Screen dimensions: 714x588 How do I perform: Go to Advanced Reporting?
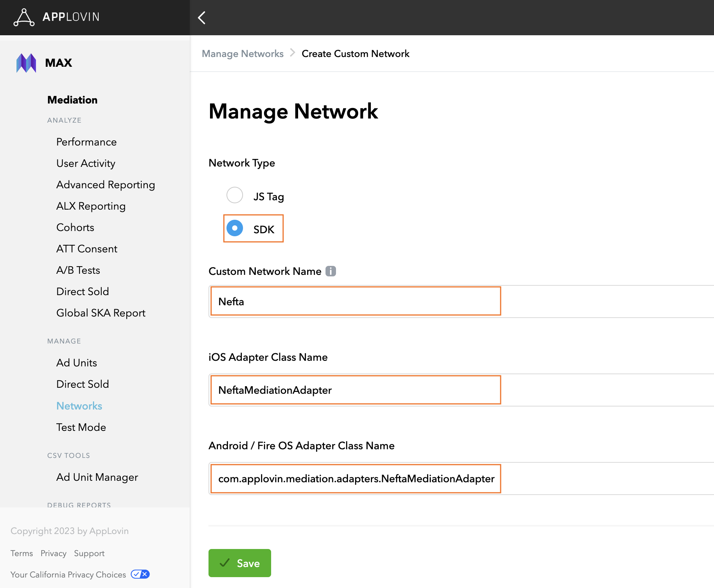tap(106, 184)
